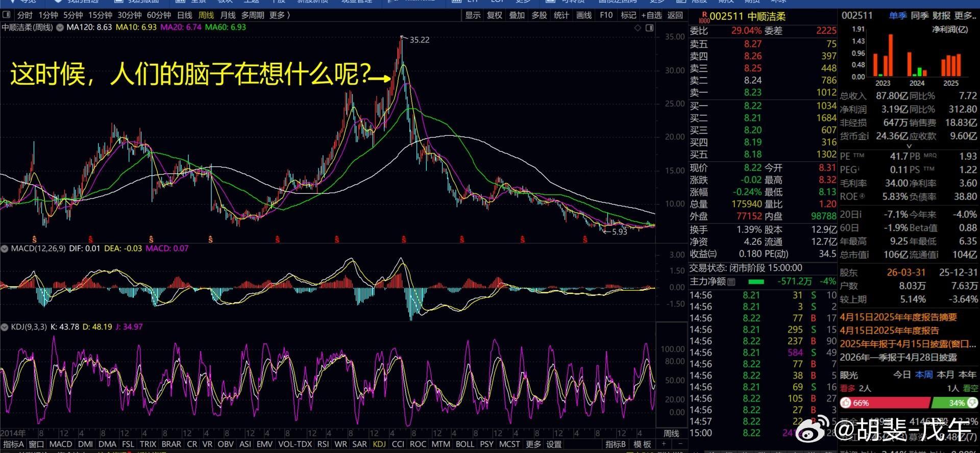Viewport: 980px width, 453px height.
Task: Click the bearish thumbs-down 34% icon
Action: coord(971,403)
